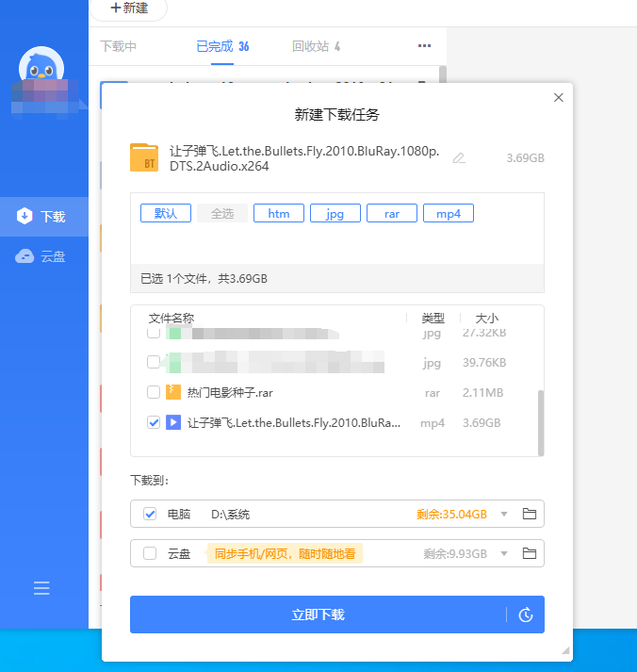Sort the file list by 文件名称 column
Screen dimensions: 637x672
[171, 318]
